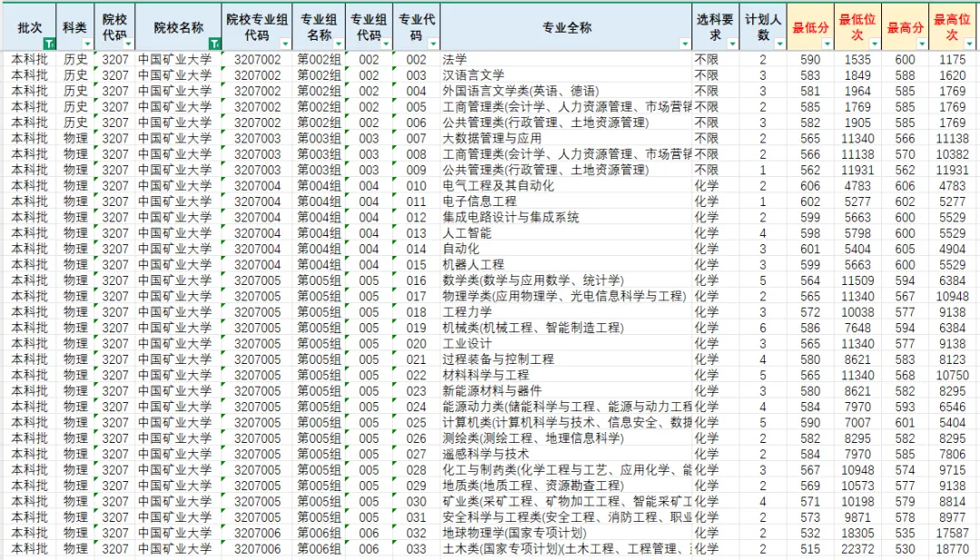Click the 最低位次 value 10038
980x560 pixels.
click(x=857, y=312)
